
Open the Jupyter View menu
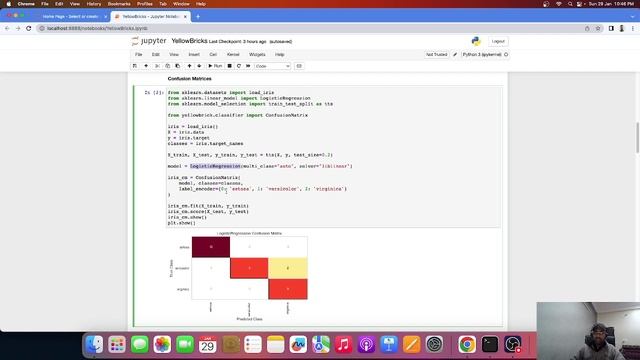click(x=174, y=54)
